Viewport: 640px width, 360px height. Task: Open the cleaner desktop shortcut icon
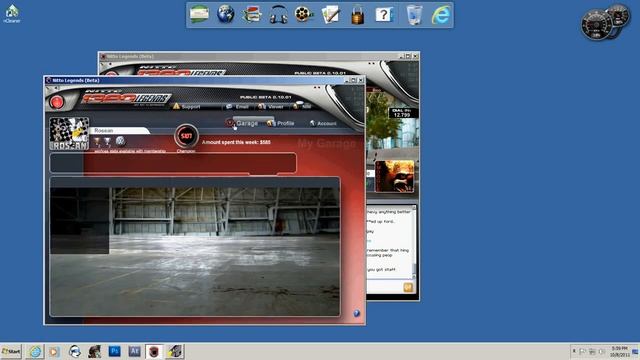point(12,13)
